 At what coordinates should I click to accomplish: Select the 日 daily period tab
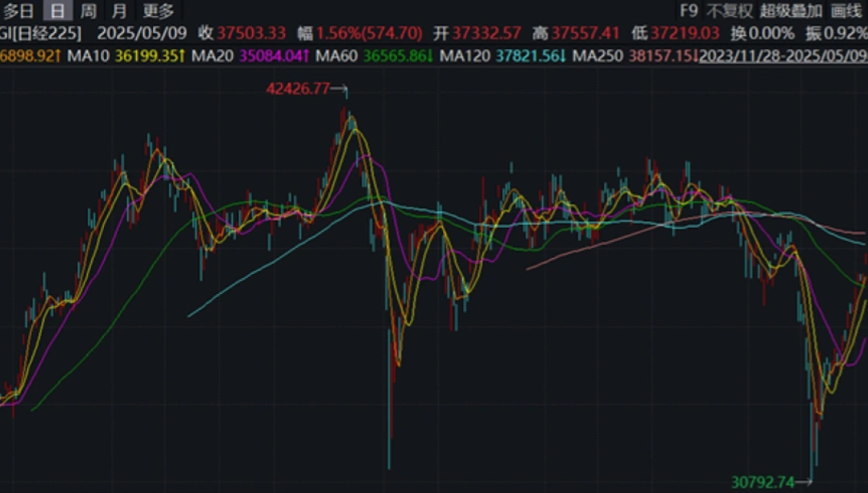point(56,11)
